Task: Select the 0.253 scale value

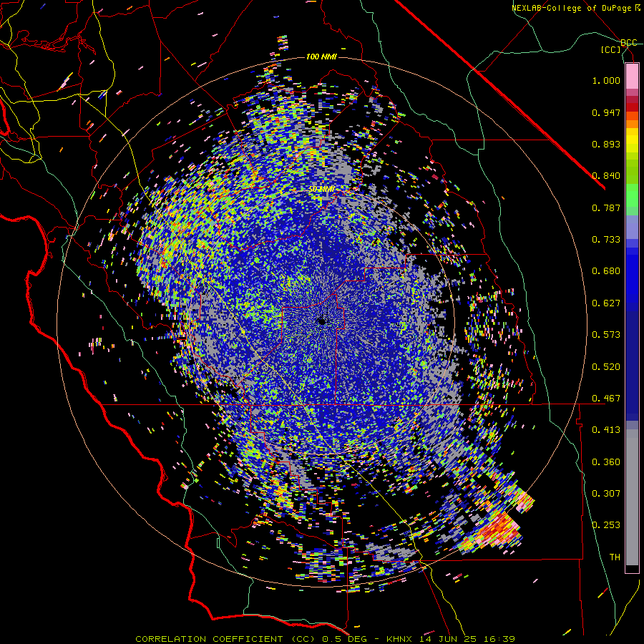Action: [x=606, y=525]
